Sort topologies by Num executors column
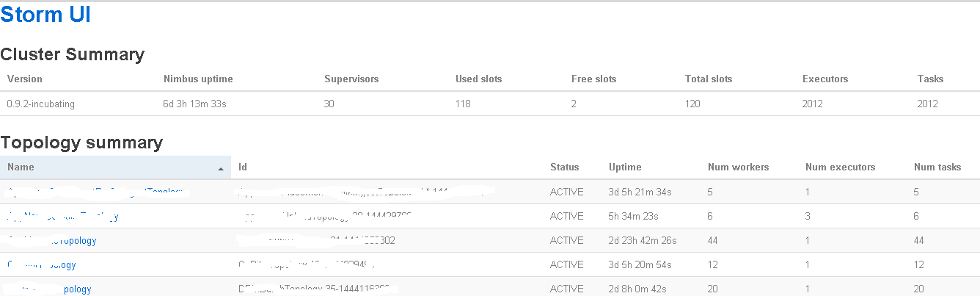 (x=840, y=167)
